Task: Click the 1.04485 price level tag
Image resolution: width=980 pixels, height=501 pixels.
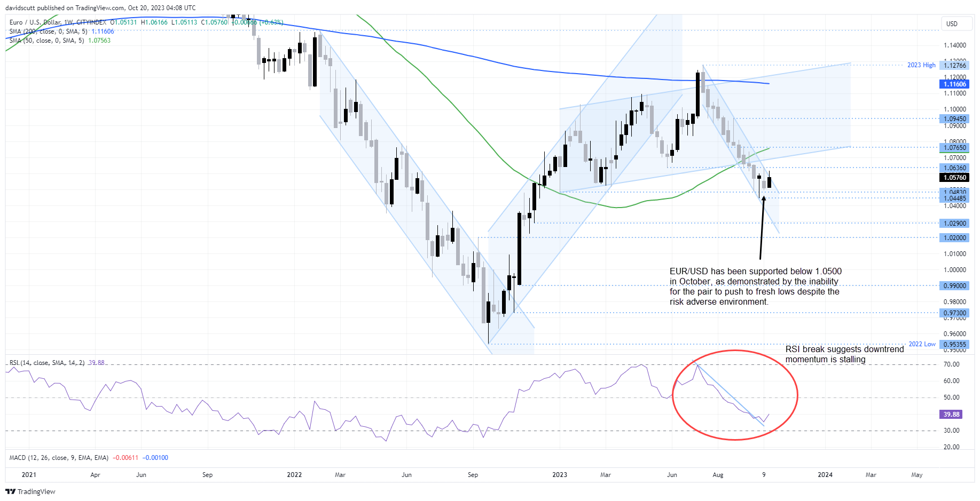Action: point(955,198)
